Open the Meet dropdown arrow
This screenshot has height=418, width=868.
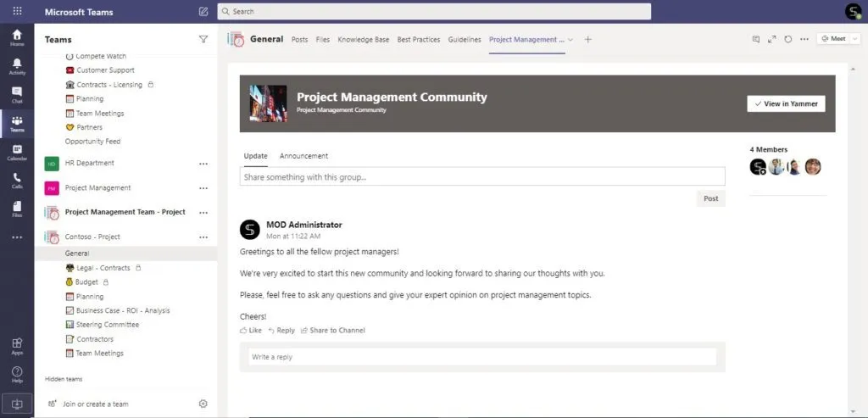click(x=854, y=39)
